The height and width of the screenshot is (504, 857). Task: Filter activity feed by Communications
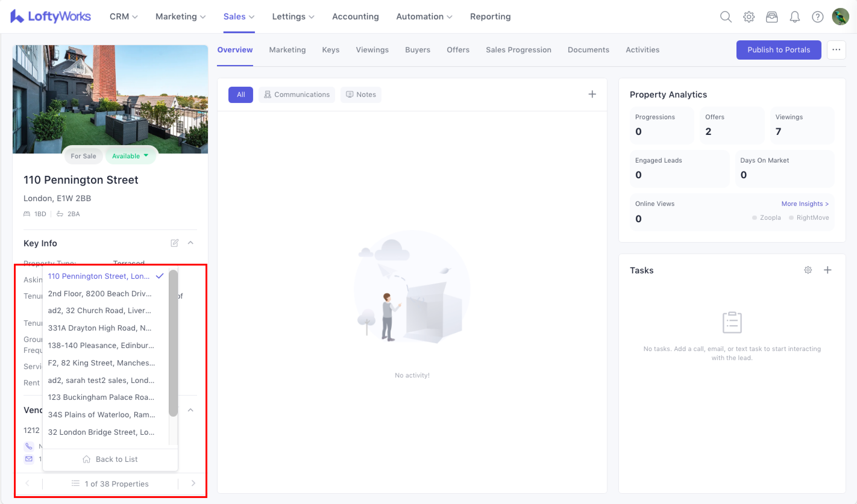297,95
